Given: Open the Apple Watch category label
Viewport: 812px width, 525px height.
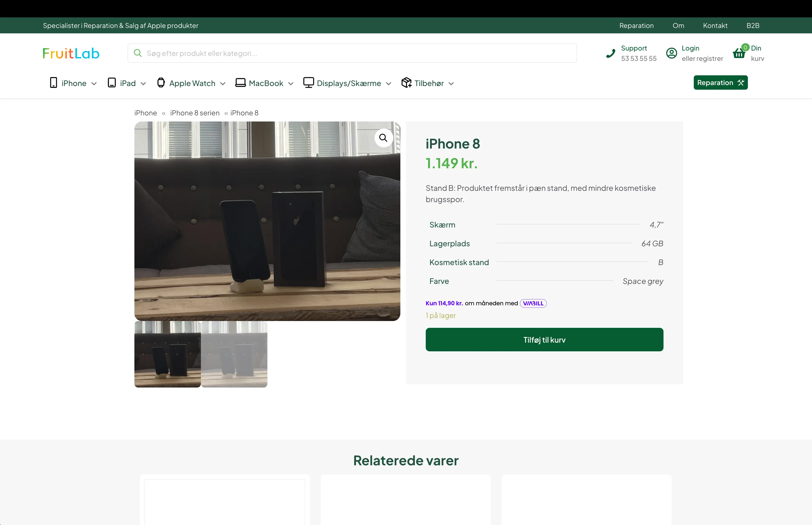Looking at the screenshot, I should tap(192, 83).
